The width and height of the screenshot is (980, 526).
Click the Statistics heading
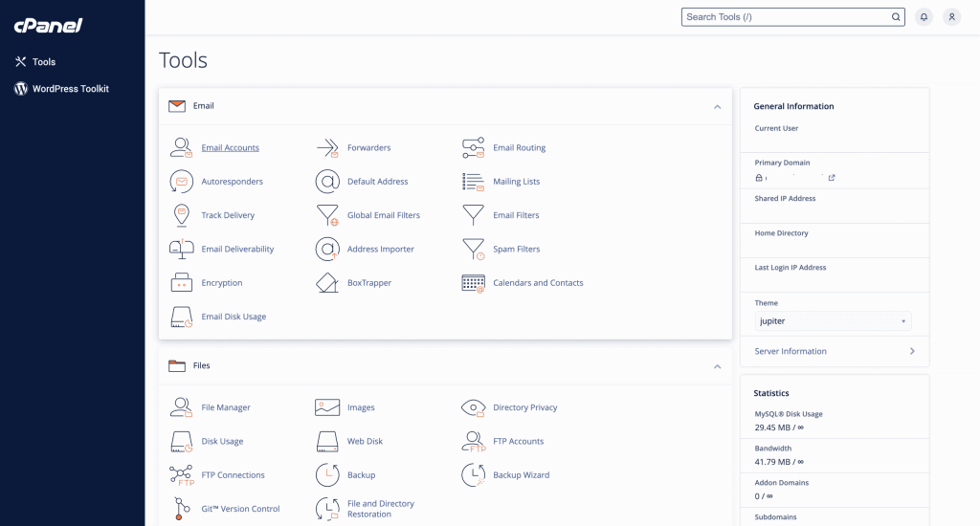(771, 393)
